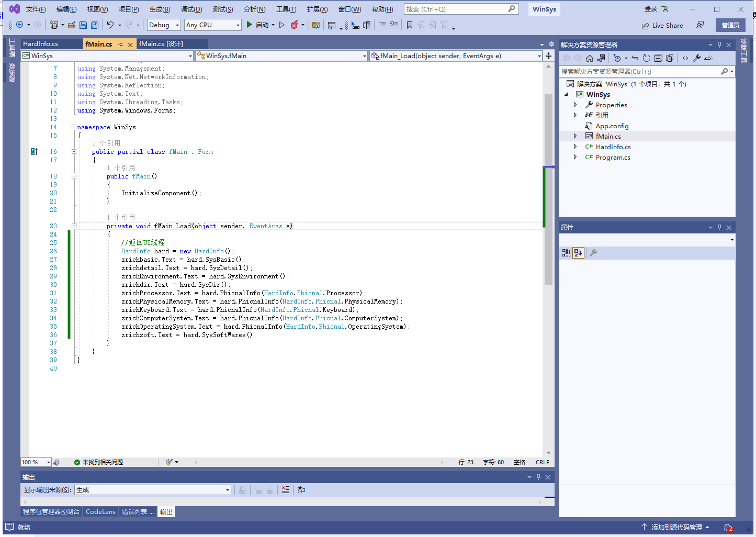The height and width of the screenshot is (537, 756).
Task: Click the bookmark toggle icon in toolbar
Action: pos(410,25)
